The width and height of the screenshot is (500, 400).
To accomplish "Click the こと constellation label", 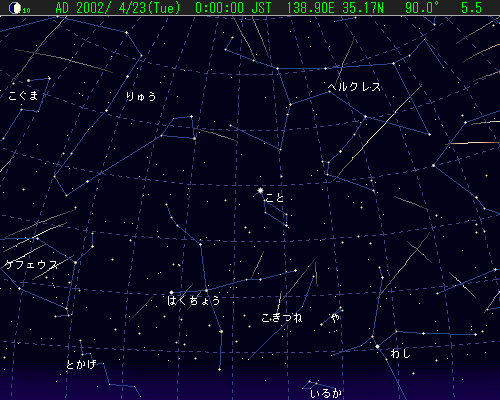I will [275, 198].
